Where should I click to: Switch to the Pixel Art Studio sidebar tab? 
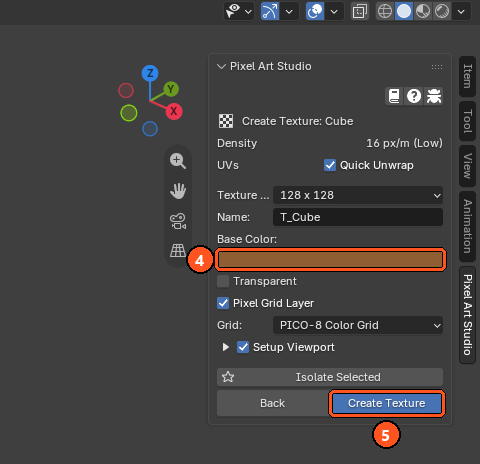click(x=467, y=315)
